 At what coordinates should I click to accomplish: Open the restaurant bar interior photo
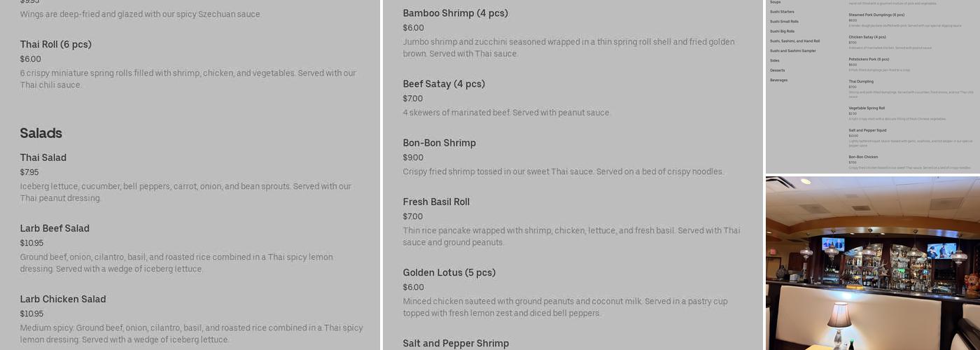point(872,263)
